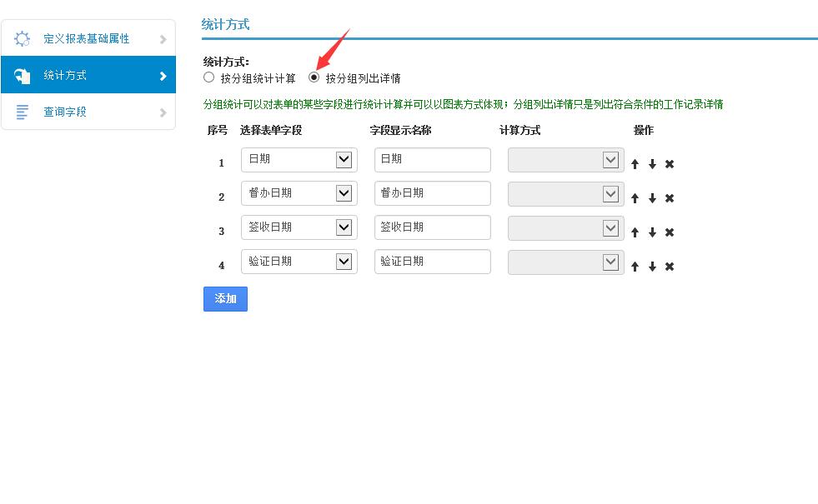The width and height of the screenshot is (818, 504).
Task: Select 按分组列出详情 radio button
Action: 314,77
